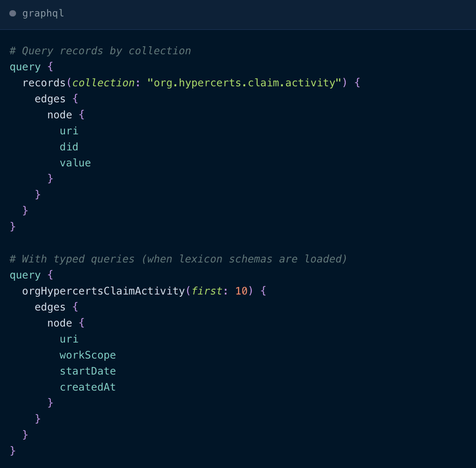Image resolution: width=476 pixels, height=468 pixels.
Task: Click the createdAt field
Action: pyautogui.click(x=88, y=387)
